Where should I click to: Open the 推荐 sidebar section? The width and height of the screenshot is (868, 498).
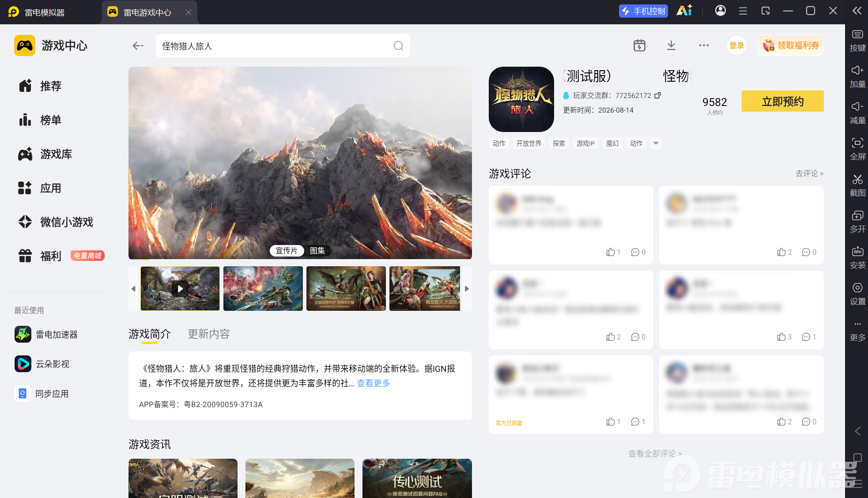40,86
